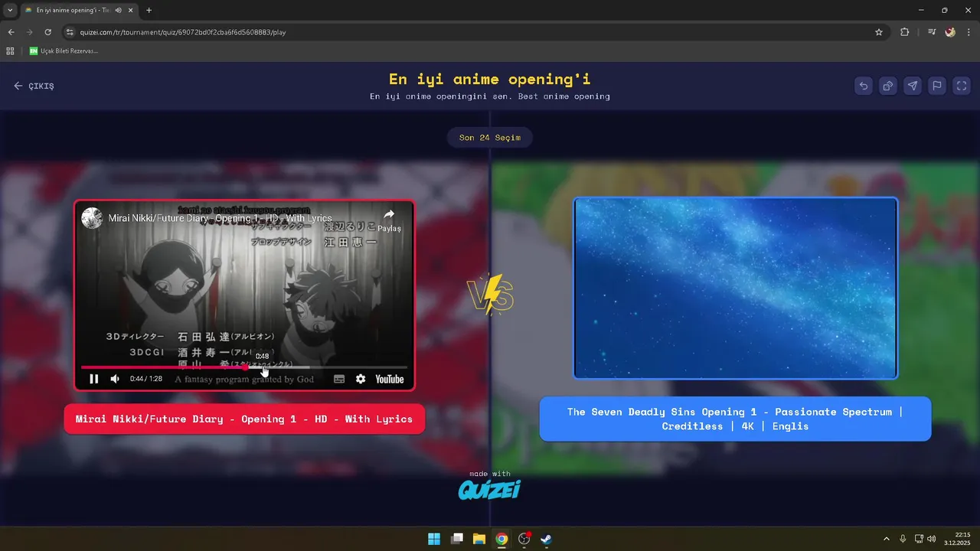
Task: Open Mirai Nikki video title link
Action: tap(220, 218)
